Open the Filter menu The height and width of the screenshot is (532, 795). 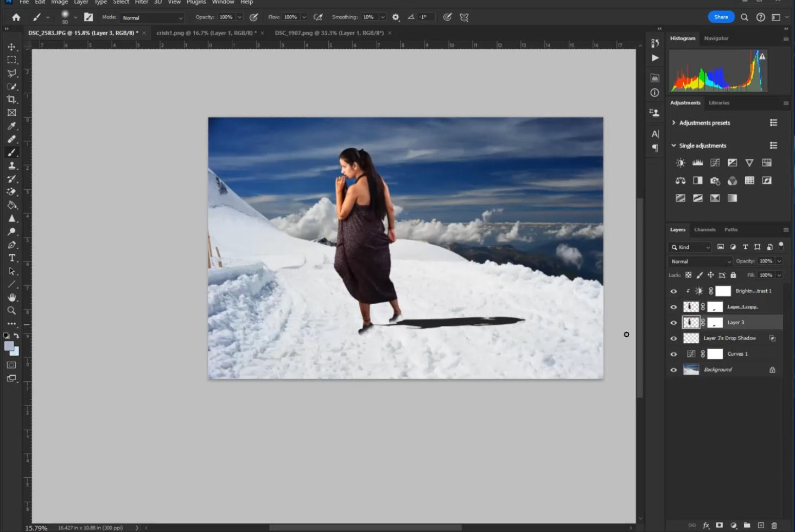click(141, 2)
